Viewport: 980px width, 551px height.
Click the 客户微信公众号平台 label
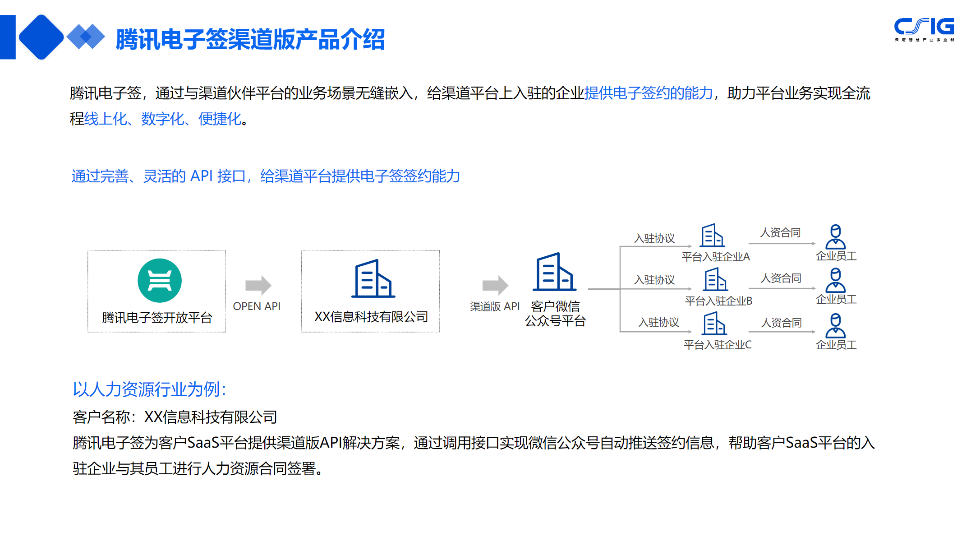[x=555, y=314]
